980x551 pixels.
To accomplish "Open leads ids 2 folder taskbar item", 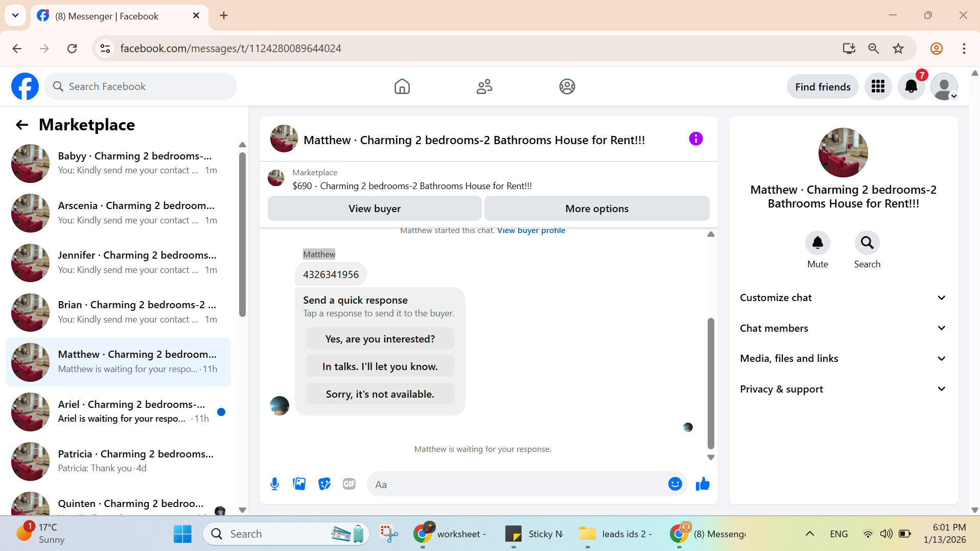I will coord(615,534).
